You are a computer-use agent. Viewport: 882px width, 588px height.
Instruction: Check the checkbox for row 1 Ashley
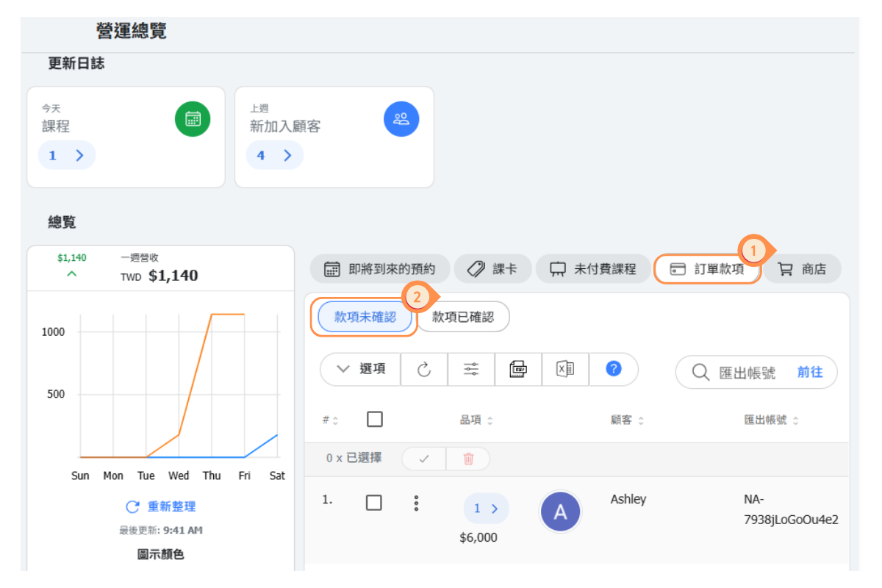click(x=374, y=503)
